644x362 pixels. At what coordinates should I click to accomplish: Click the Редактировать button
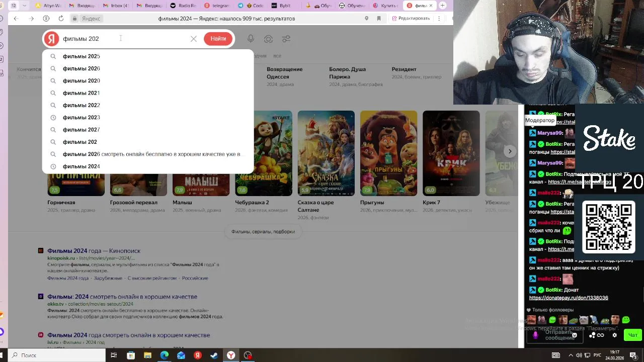(411, 19)
